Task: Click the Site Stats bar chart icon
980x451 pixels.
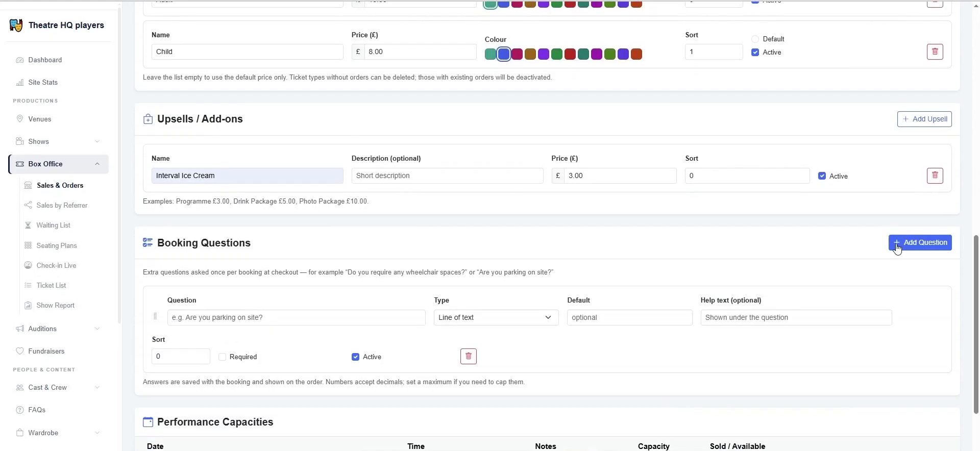Action: 20,82
